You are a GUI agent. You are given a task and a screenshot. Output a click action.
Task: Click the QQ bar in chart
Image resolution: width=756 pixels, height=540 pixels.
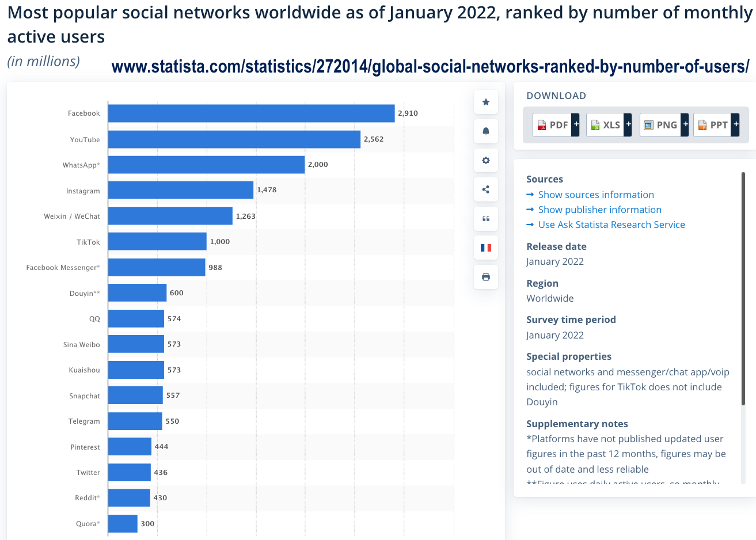tap(136, 318)
